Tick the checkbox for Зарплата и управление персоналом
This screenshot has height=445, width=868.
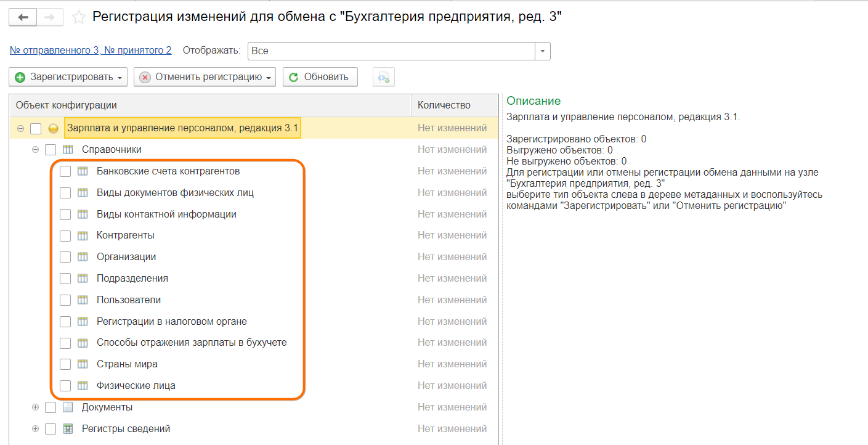[36, 129]
